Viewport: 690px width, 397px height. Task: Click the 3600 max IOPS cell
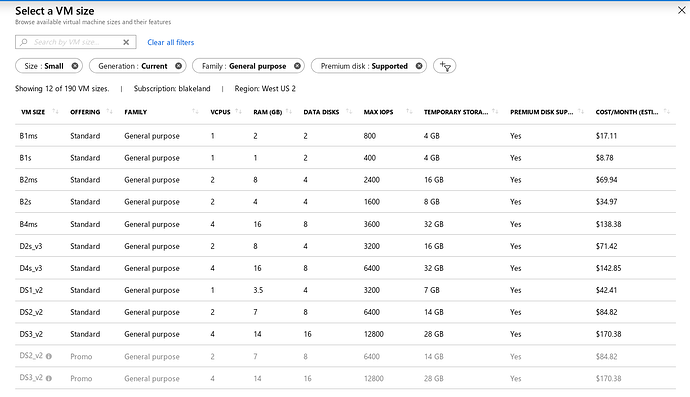point(371,224)
